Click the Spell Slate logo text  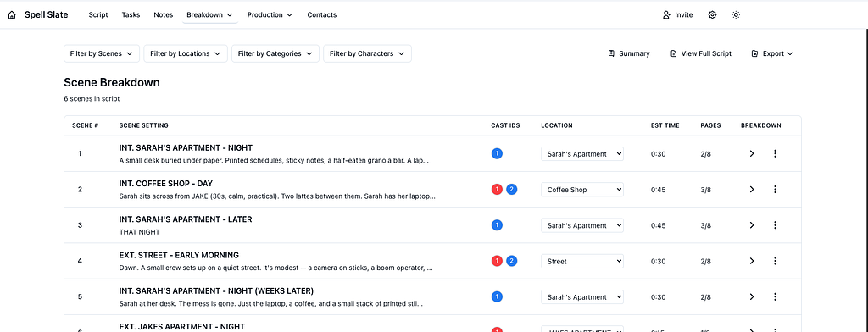[x=47, y=15]
